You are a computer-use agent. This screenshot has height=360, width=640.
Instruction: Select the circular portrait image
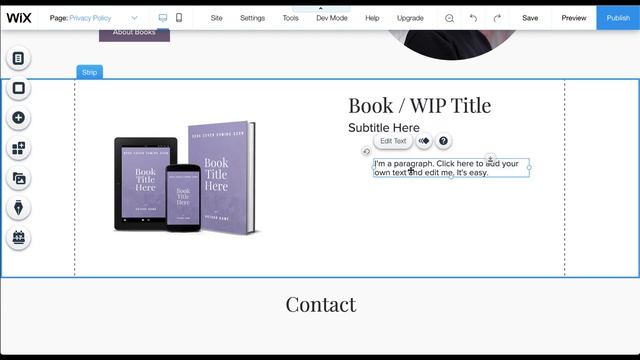451,44
